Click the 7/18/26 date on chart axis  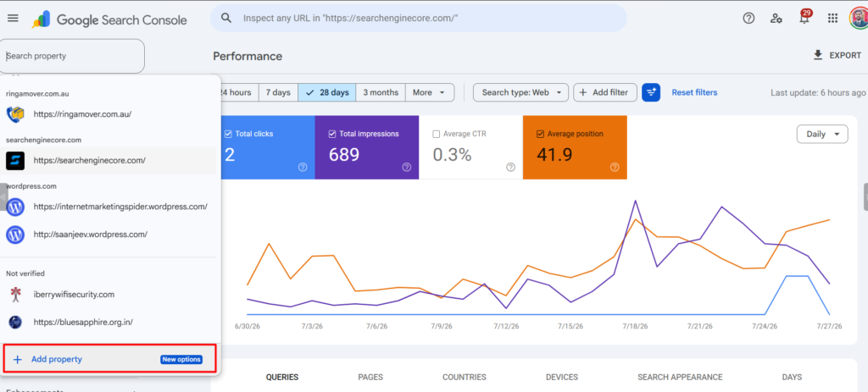[634, 326]
